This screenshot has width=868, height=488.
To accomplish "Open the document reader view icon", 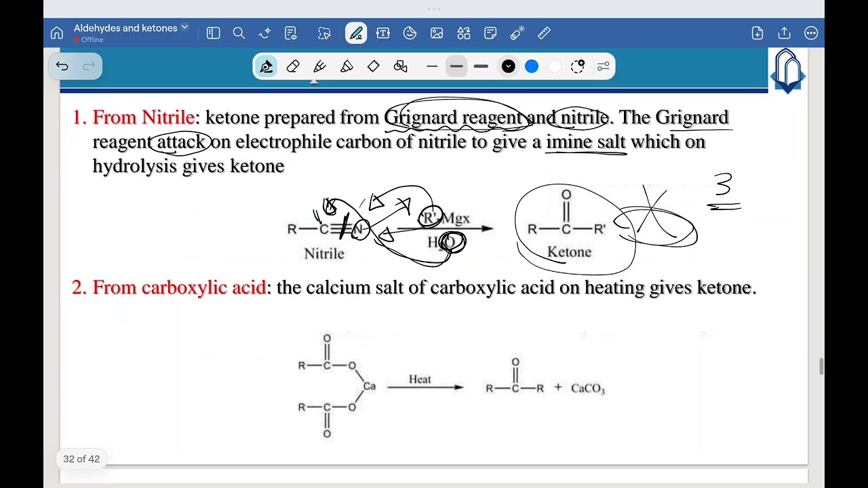I will coord(291,33).
